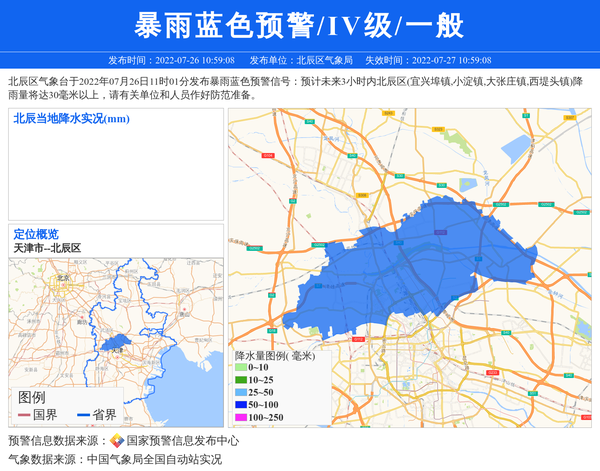
Task: Click the blue highlighted Beichen district on main map
Action: coord(420,265)
